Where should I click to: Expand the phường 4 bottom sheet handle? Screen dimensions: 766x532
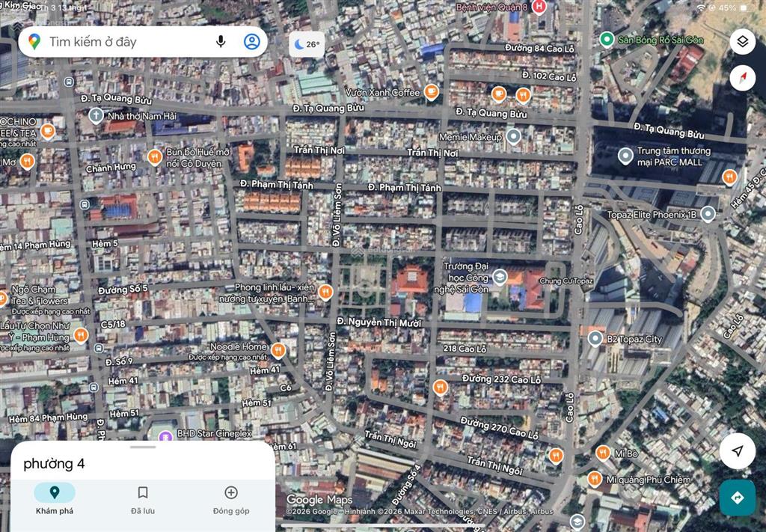coord(142,447)
